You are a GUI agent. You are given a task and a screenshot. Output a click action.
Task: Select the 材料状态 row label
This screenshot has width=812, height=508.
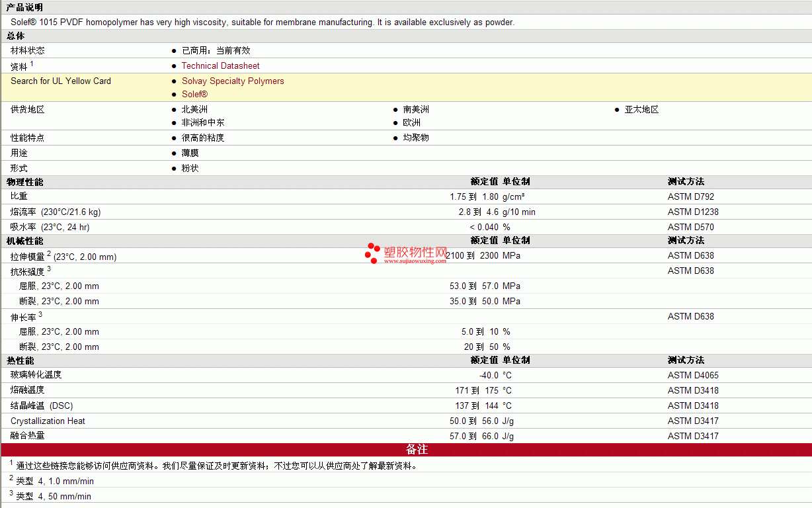coord(28,50)
